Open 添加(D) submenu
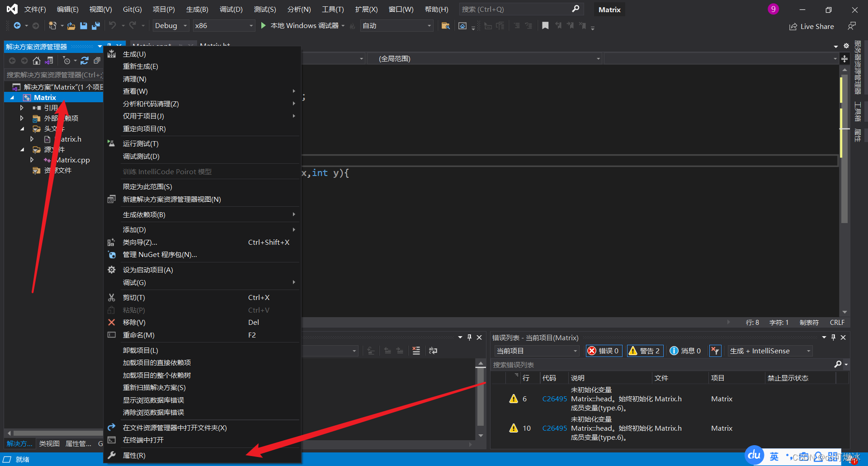 (202, 230)
